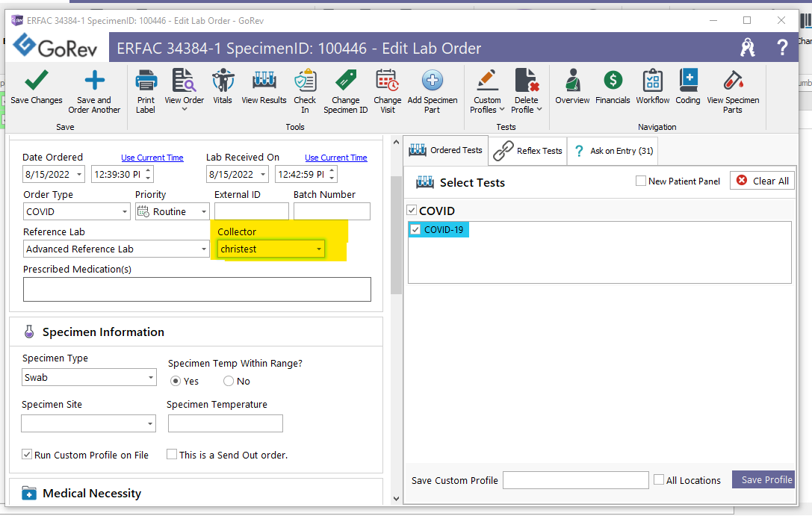Screen dimensions: 812x516
Task: Expand the Reference Lab dropdown
Action: point(202,248)
